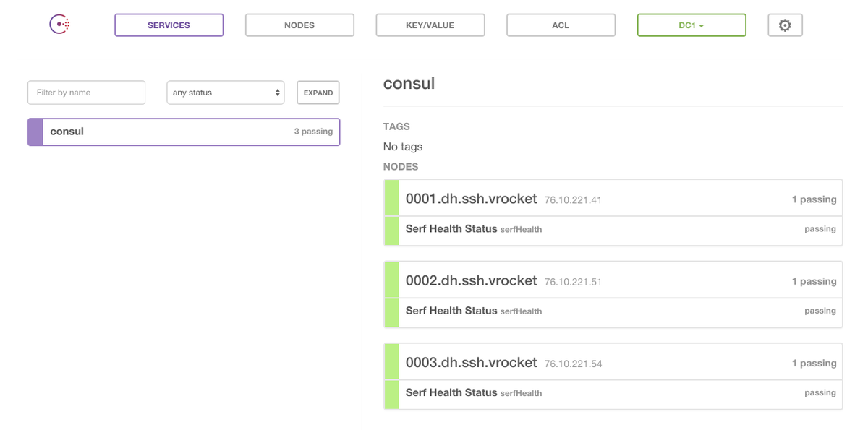Click Serf Health Status under 0001 node
Image resolution: width=868 pixels, height=430 pixels.
coord(451,229)
